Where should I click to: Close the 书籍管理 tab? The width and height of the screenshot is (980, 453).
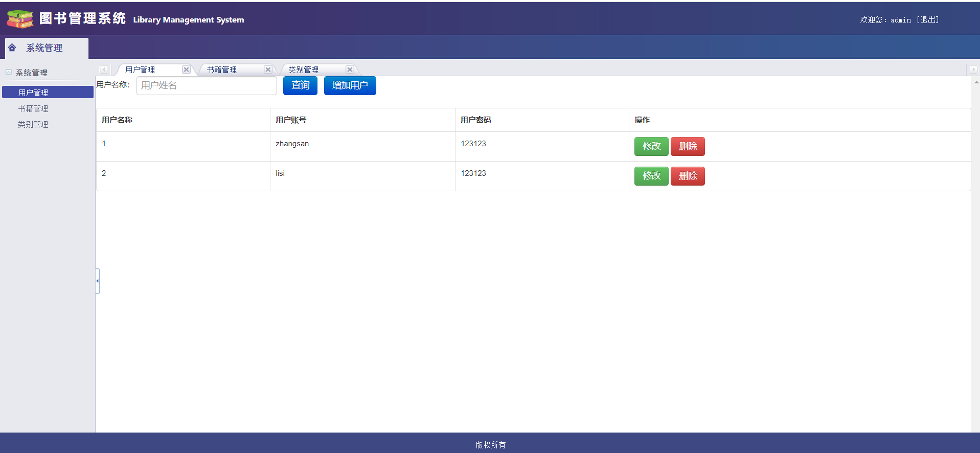tap(268, 70)
